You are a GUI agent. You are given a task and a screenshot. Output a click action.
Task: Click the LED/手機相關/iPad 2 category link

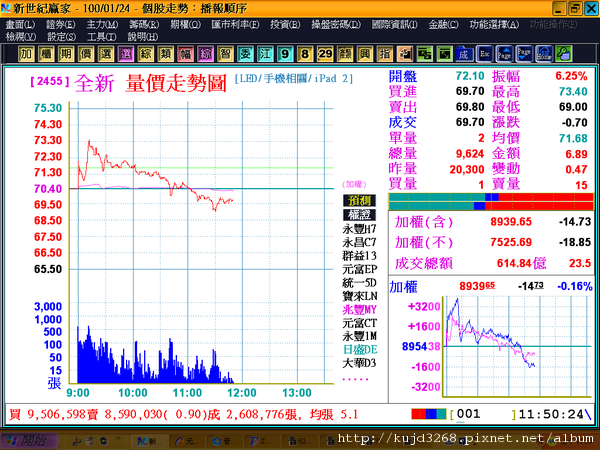pyautogui.click(x=293, y=78)
